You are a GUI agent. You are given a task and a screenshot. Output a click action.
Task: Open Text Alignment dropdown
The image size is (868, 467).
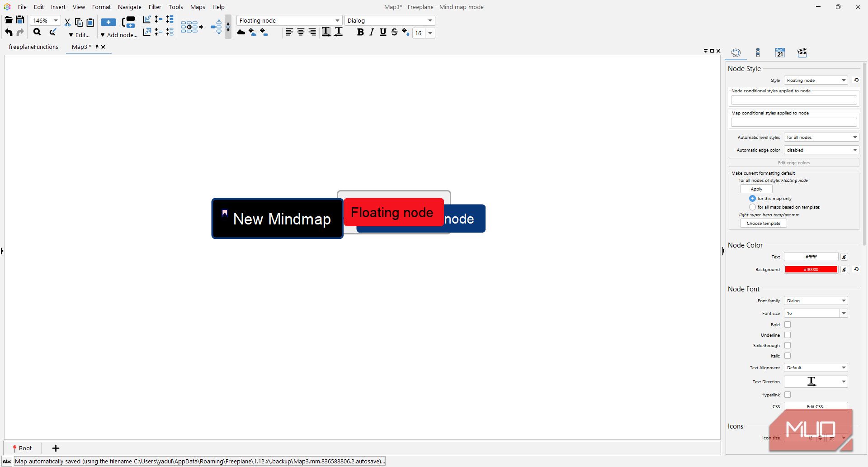(x=816, y=367)
